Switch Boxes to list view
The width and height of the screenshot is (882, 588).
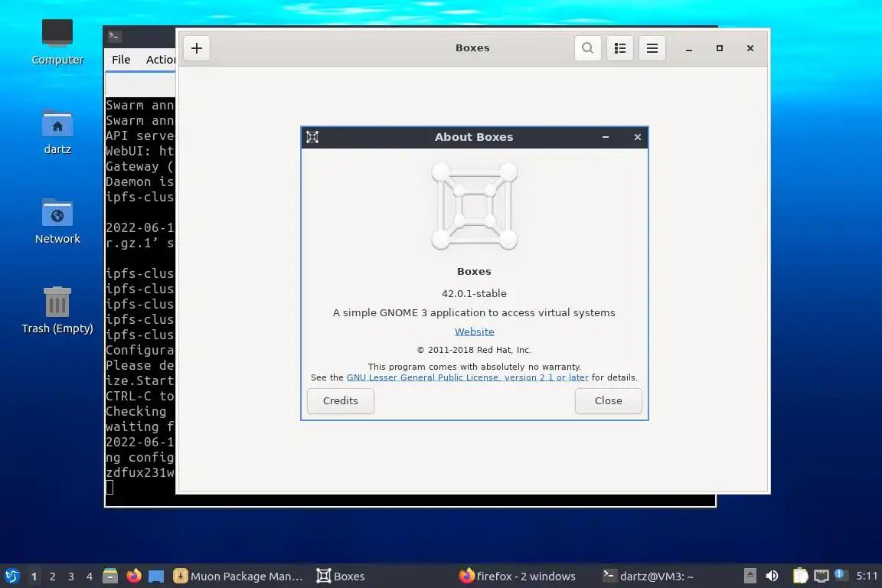click(620, 48)
